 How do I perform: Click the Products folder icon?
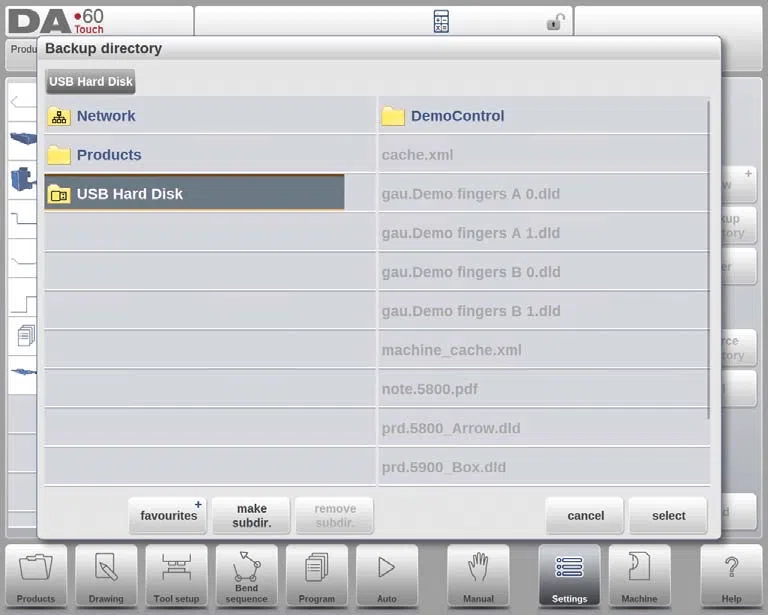pos(59,155)
